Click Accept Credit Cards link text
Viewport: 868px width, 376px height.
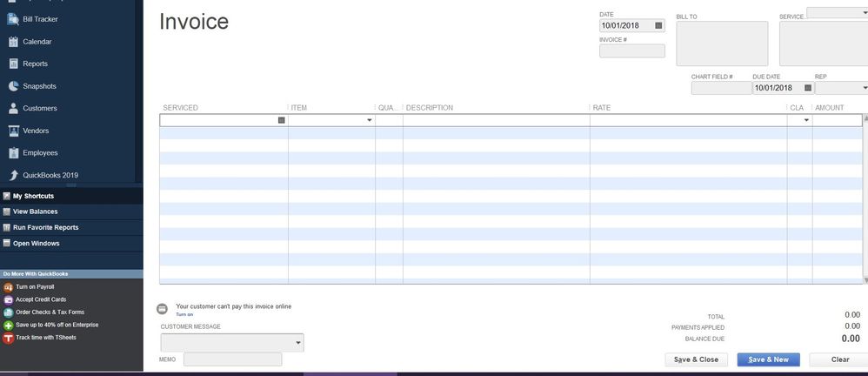click(41, 299)
